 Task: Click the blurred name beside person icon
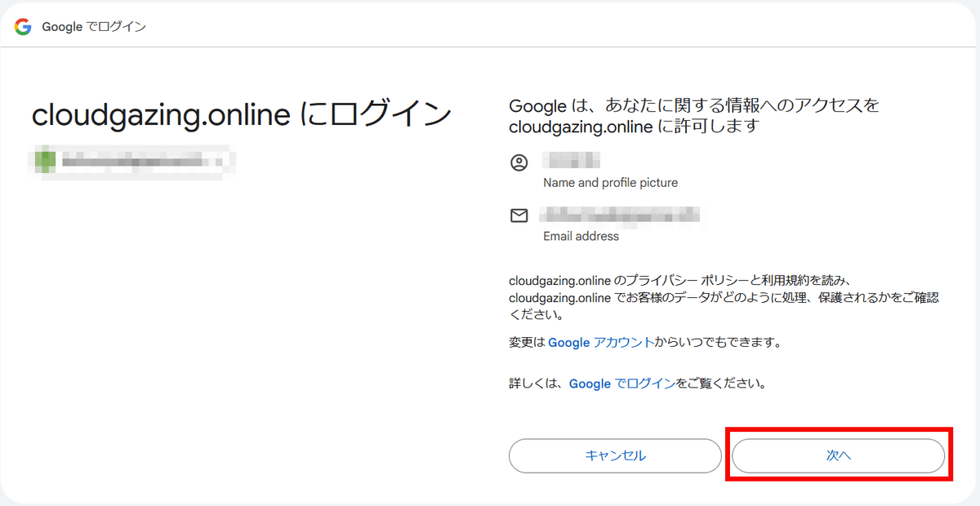[x=572, y=161]
